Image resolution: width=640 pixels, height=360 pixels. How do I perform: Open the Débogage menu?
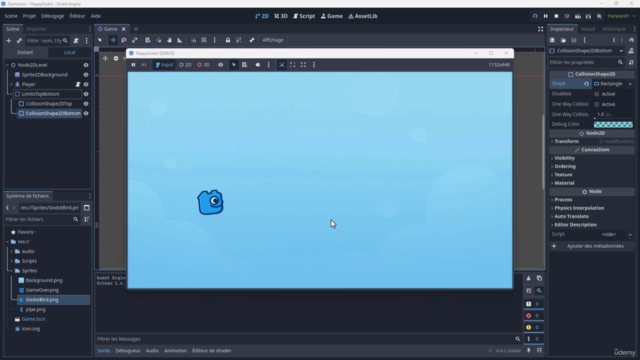(x=52, y=16)
